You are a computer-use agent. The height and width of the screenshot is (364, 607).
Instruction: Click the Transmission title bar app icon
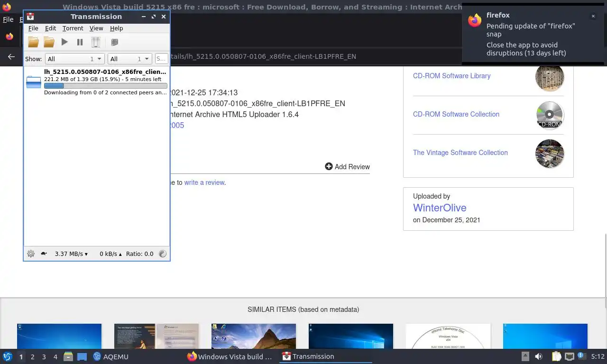30,17
